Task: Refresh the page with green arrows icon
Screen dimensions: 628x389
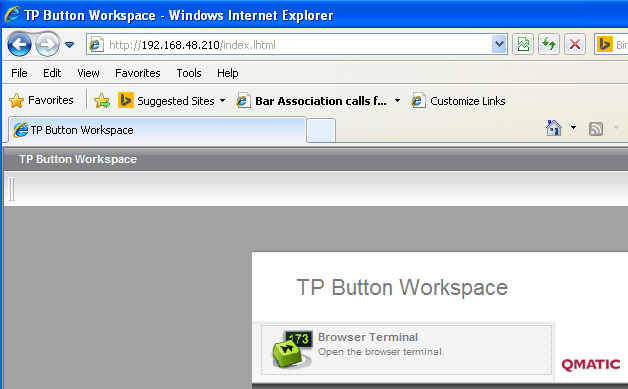Action: click(x=549, y=44)
